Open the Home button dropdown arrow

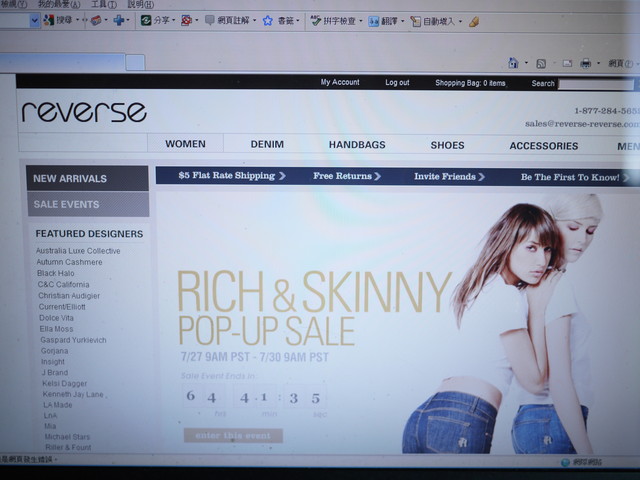526,63
